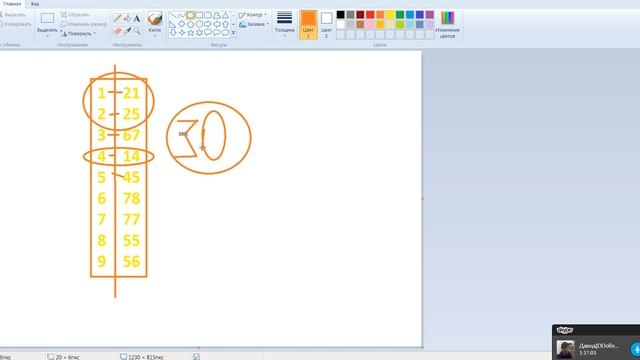Click the Обрезать crop button
The height and width of the screenshot is (360, 640).
click(75, 15)
